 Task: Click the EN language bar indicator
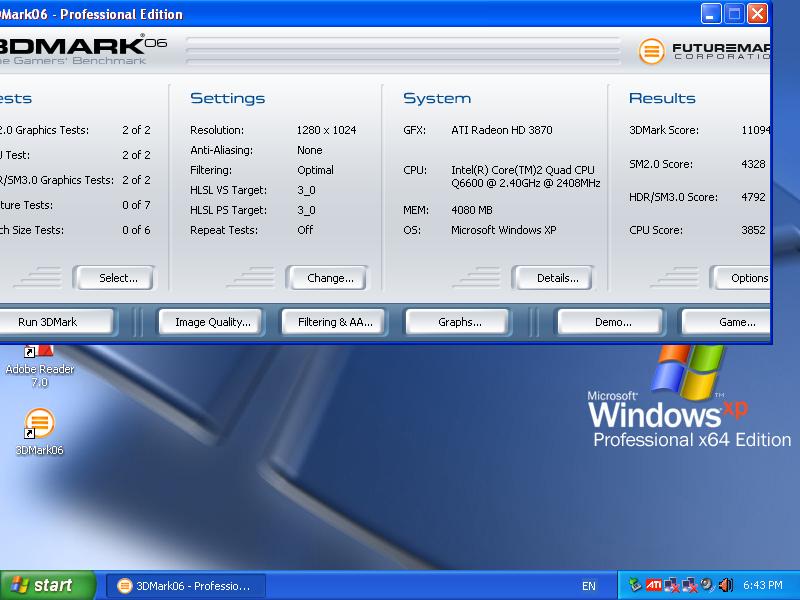(589, 586)
